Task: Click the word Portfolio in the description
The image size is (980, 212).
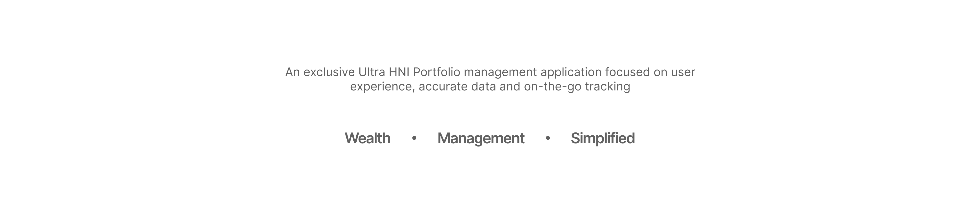Action: [437, 72]
